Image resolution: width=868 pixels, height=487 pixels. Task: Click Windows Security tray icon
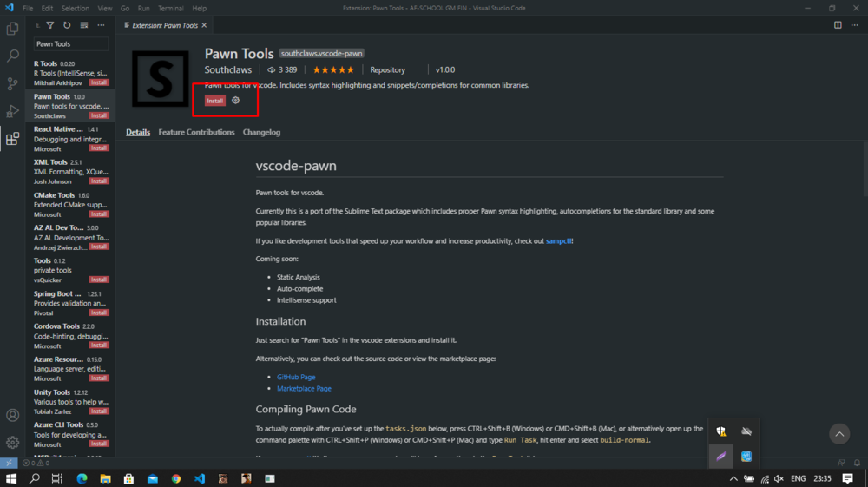720,431
